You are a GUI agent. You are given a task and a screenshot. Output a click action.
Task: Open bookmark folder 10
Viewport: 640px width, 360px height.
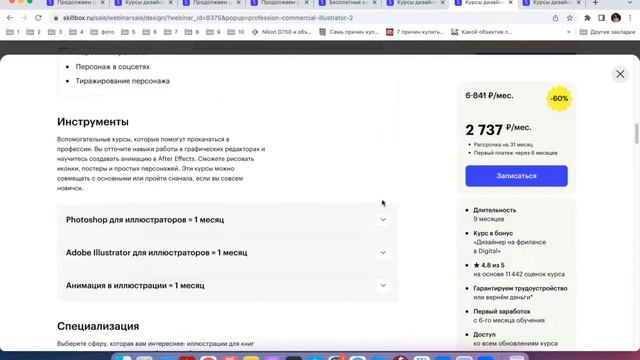(x=236, y=32)
